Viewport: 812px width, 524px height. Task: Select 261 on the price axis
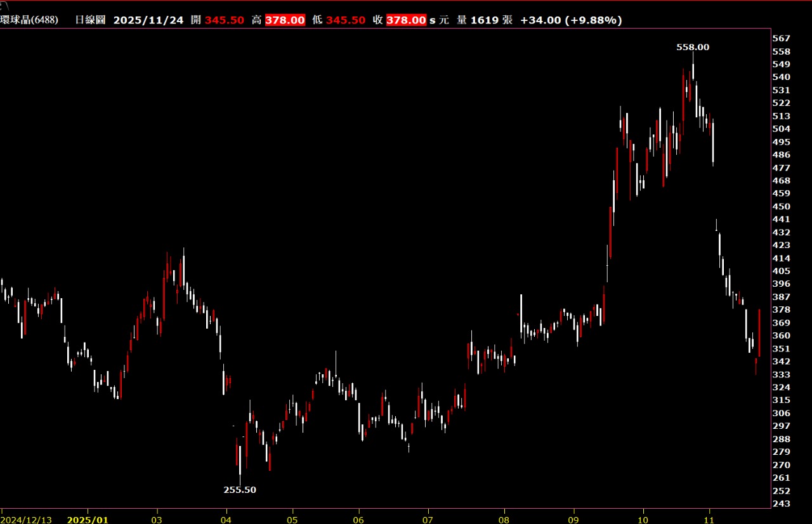tap(782, 478)
